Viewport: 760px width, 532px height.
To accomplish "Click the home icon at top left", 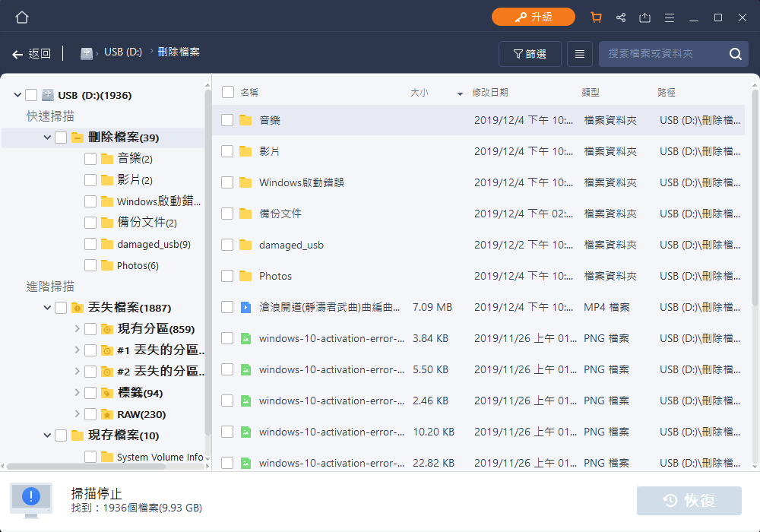I will point(21,17).
